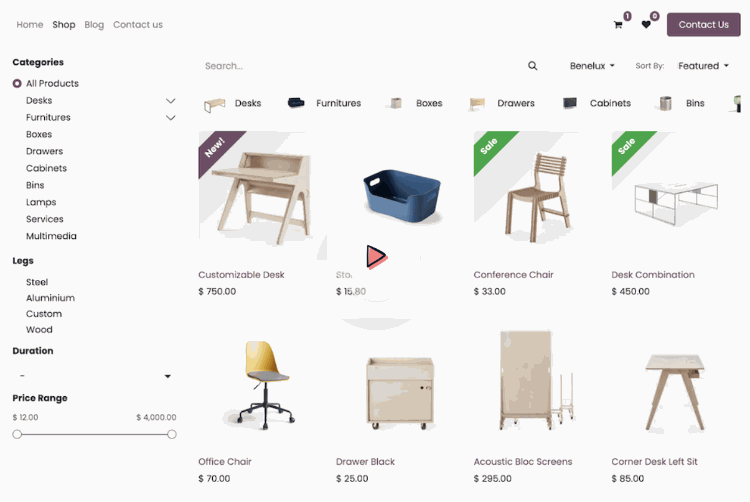Expand the Furnitures category chevron
Image resolution: width=750 pixels, height=502 pixels.
[170, 118]
